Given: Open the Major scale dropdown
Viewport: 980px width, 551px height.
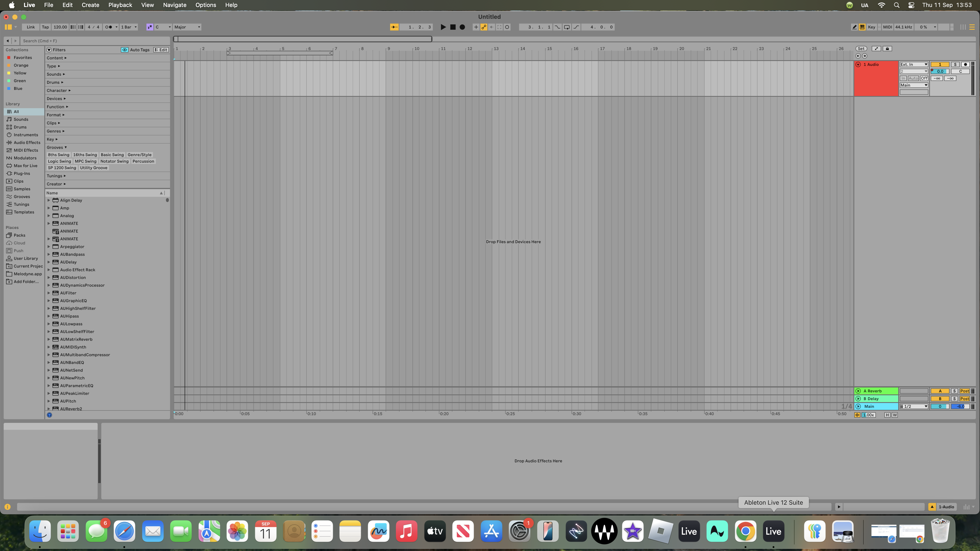Looking at the screenshot, I should (x=187, y=27).
